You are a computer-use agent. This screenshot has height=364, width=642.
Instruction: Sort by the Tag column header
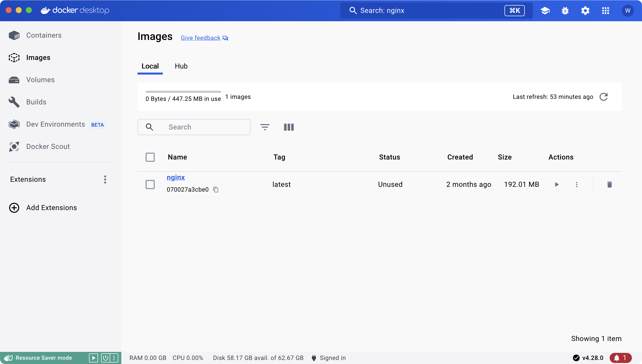pos(279,157)
